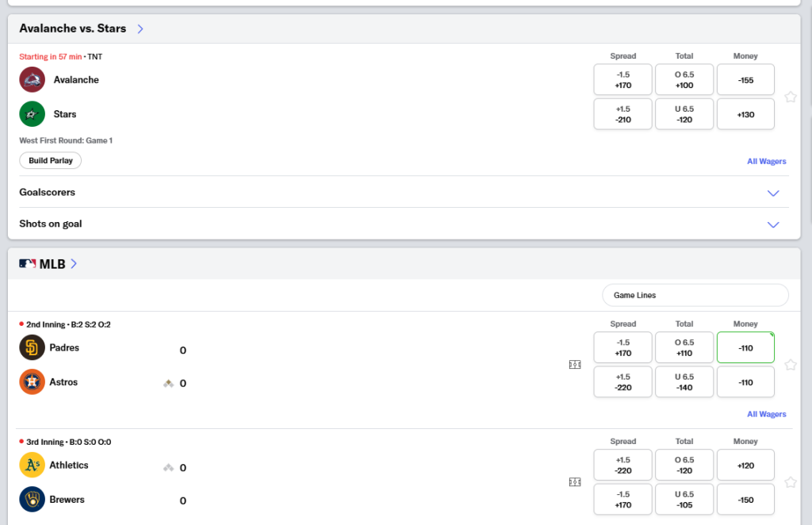Open field view icon for Padres vs Astros

point(575,365)
